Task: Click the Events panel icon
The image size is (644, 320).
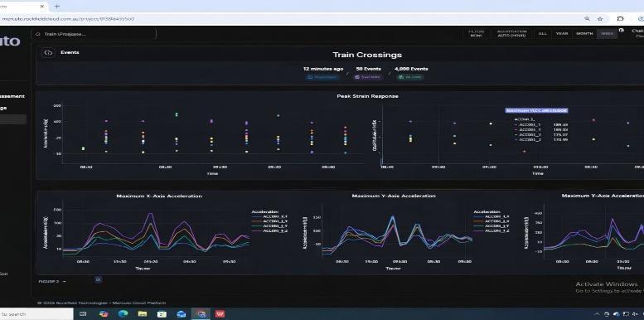Action: pos(48,52)
